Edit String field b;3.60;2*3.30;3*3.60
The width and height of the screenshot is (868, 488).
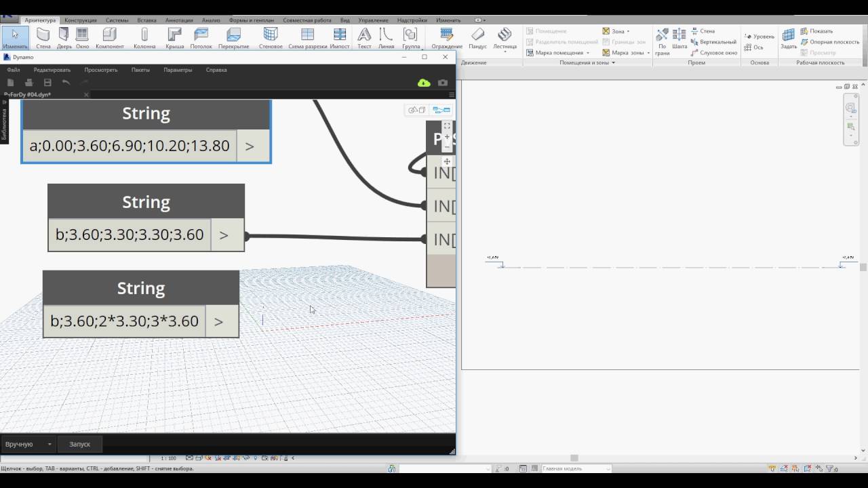point(124,321)
